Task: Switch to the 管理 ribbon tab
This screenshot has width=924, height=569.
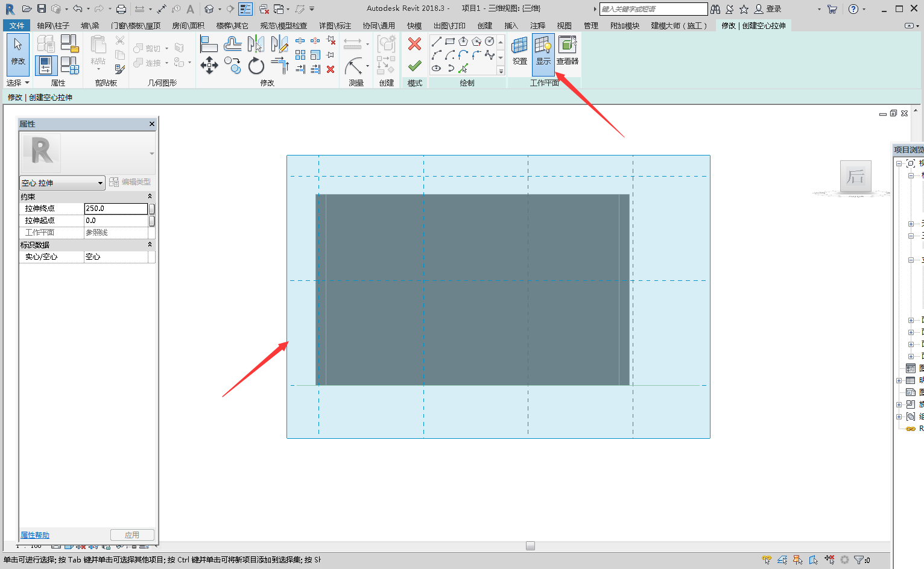Action: coord(591,25)
